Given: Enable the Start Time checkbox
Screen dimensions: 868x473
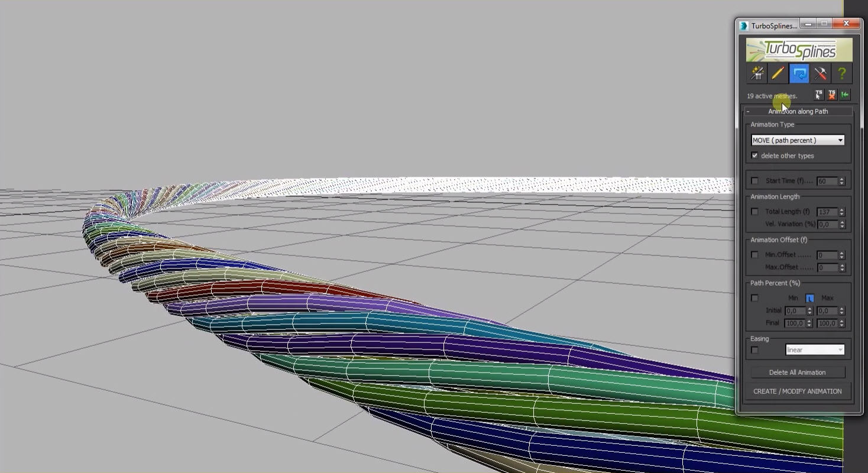Looking at the screenshot, I should 754,181.
